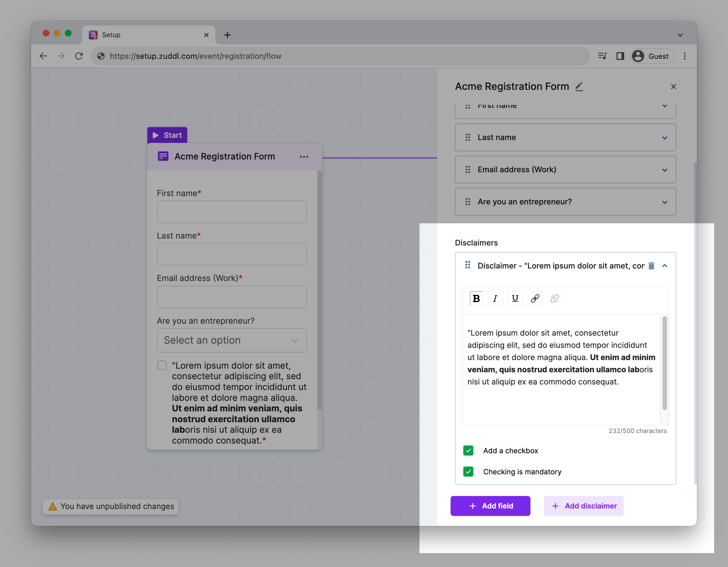Expand the Email address (Work) field
This screenshot has width=728, height=567.
coord(665,170)
